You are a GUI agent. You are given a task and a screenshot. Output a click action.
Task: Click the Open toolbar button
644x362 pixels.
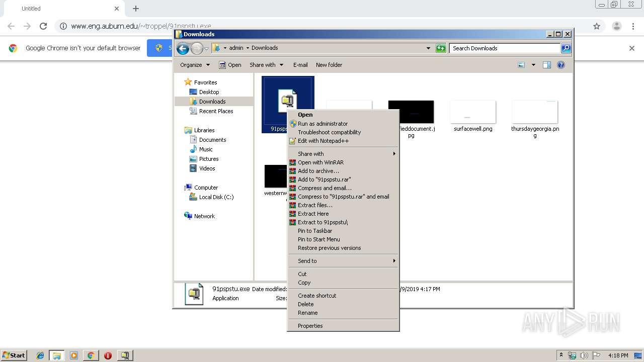tap(230, 65)
